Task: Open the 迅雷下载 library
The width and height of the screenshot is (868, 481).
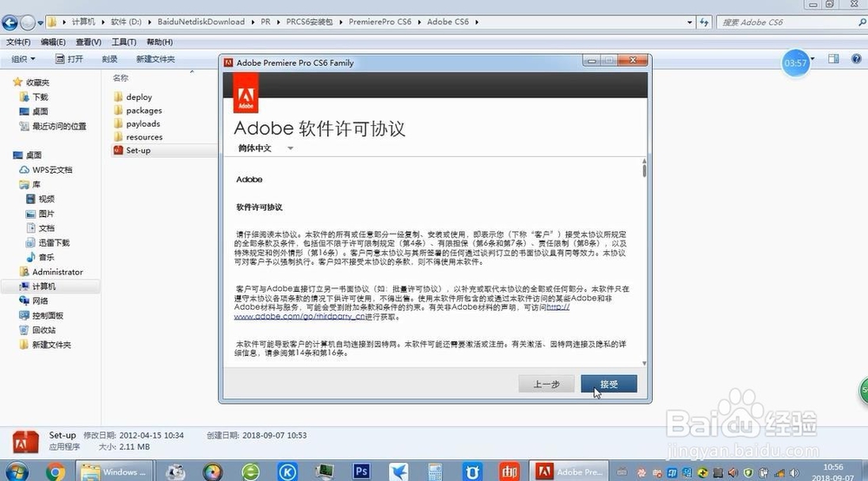Action: click(48, 242)
